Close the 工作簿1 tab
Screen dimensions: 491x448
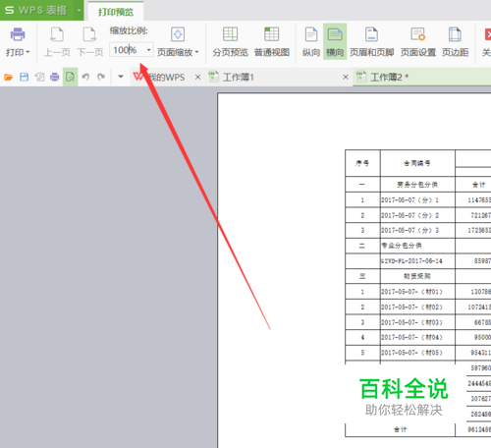pyautogui.click(x=346, y=78)
